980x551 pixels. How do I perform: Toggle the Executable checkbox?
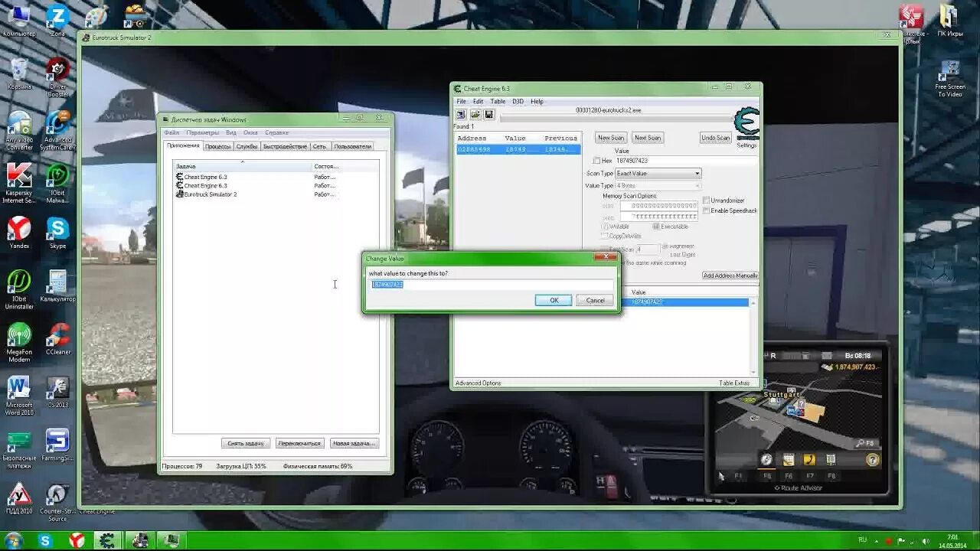tap(656, 227)
